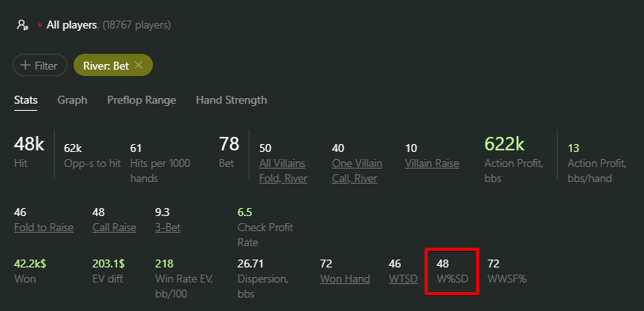Click the 3-Bet stat link
Image resolution: width=644 pixels, height=311 pixels.
pyautogui.click(x=168, y=227)
